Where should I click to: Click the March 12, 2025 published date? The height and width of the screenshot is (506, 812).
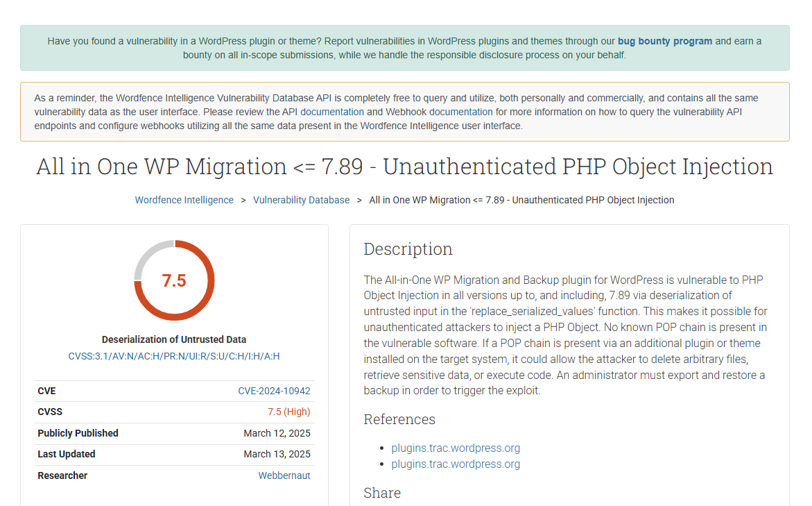277,433
